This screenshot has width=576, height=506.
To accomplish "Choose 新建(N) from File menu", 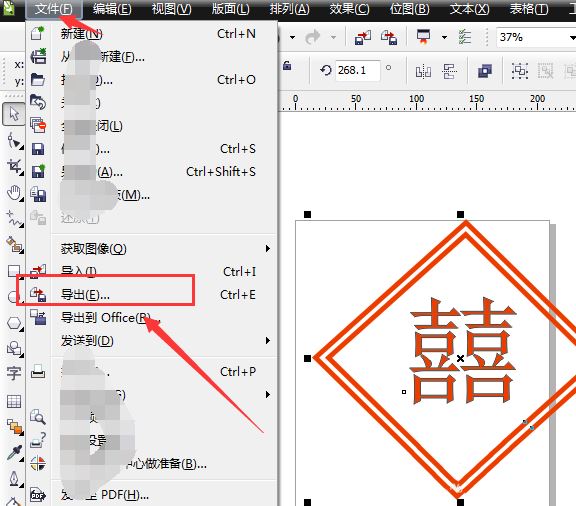I will 151,34.
